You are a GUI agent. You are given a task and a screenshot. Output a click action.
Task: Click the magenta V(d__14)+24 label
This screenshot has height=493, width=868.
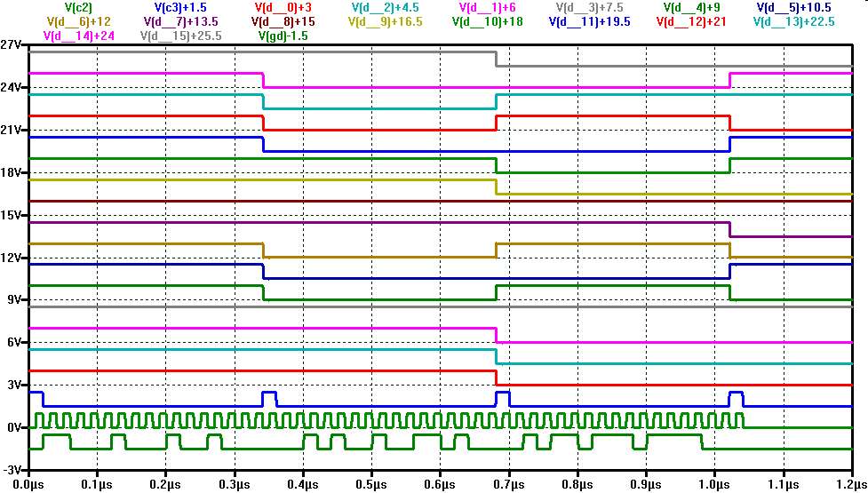(x=78, y=36)
